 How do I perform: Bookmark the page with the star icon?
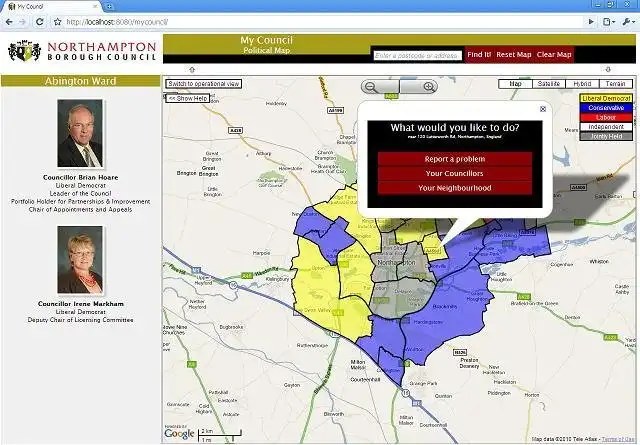click(x=58, y=22)
